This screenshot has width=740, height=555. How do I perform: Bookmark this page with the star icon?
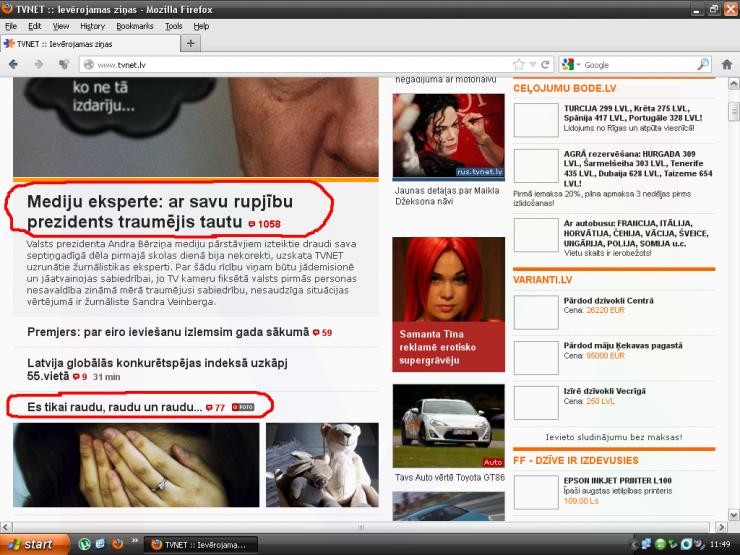pyautogui.click(x=519, y=65)
